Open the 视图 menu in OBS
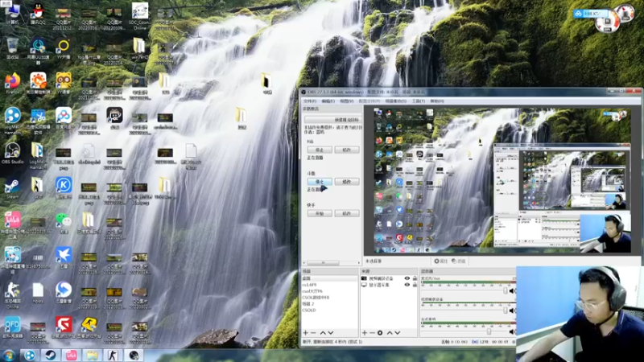The height and width of the screenshot is (362, 644). click(347, 101)
